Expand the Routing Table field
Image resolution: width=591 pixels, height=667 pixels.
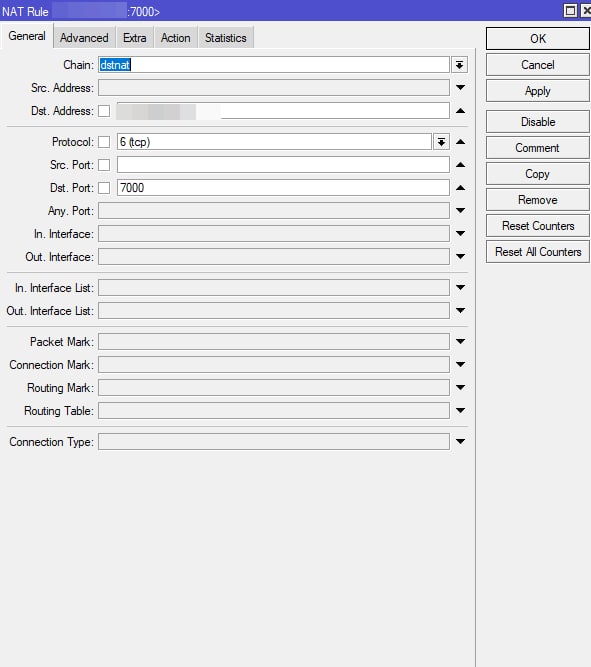click(x=460, y=410)
